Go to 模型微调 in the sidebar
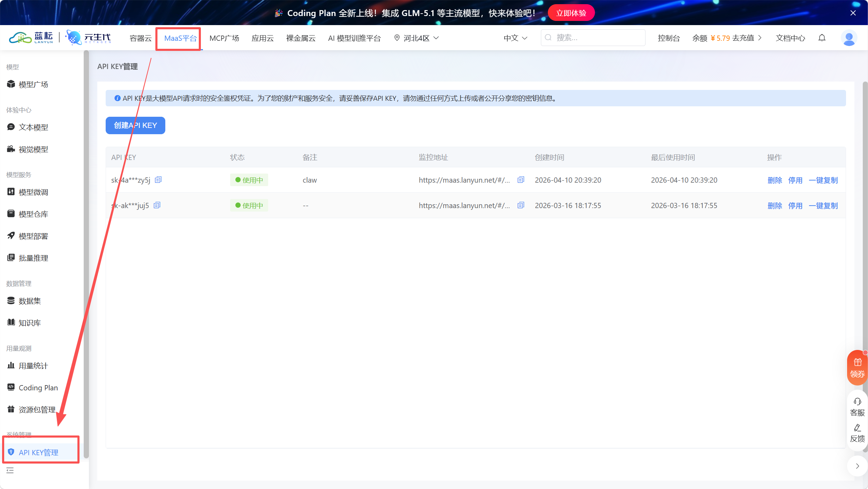Viewport: 868px width, 489px height. pyautogui.click(x=33, y=192)
